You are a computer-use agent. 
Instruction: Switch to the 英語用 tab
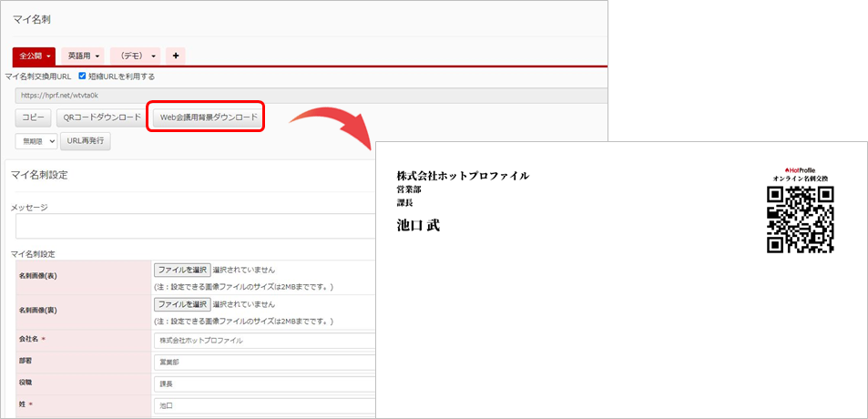coord(80,56)
